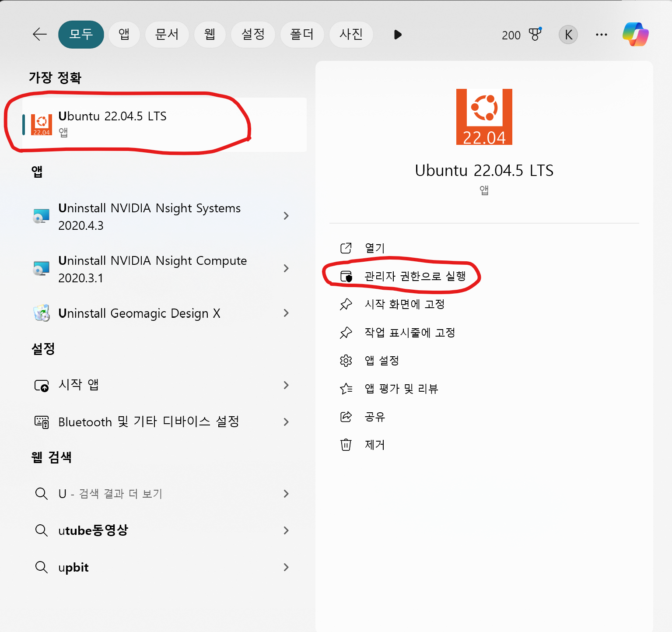Image resolution: width=672 pixels, height=632 pixels.
Task: Expand the 시작 앱 result chevron
Action: click(286, 385)
